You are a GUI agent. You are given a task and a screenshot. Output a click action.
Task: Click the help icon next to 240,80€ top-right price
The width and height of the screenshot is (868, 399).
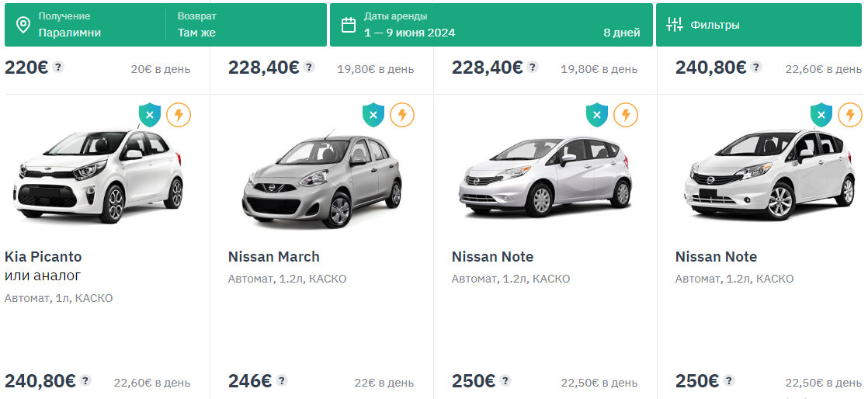pos(756,67)
